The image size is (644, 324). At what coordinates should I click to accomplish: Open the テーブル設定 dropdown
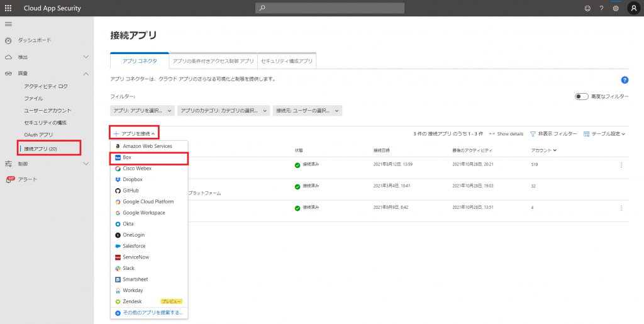pyautogui.click(x=604, y=134)
